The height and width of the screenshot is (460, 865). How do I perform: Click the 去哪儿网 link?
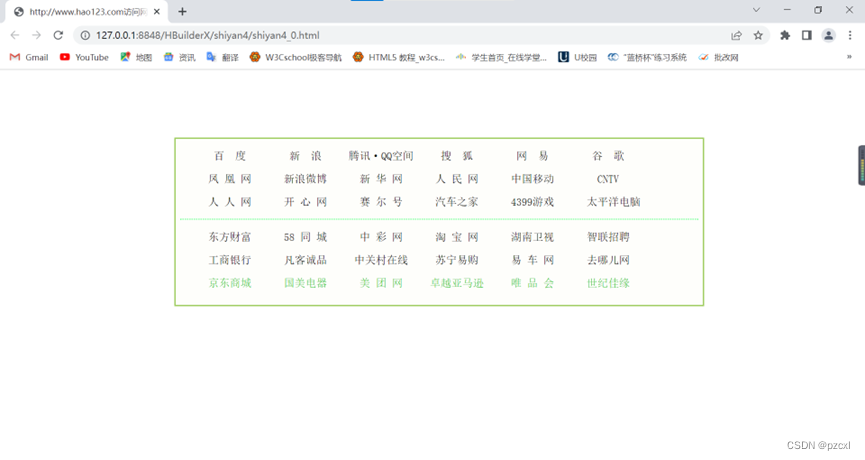click(608, 260)
